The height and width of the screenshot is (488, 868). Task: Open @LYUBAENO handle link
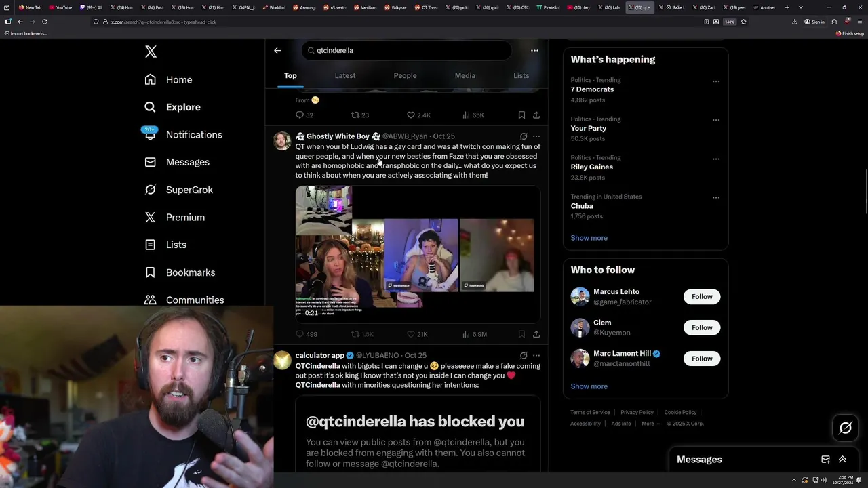377,355
